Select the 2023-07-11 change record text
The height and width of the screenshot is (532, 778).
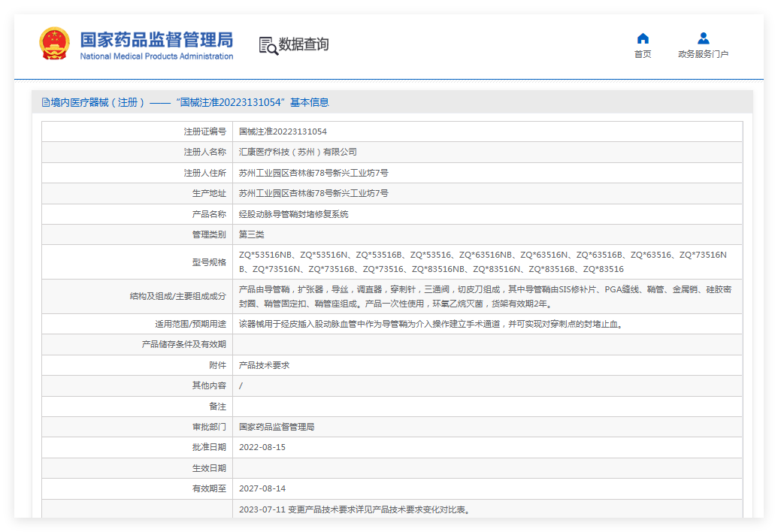354,509
